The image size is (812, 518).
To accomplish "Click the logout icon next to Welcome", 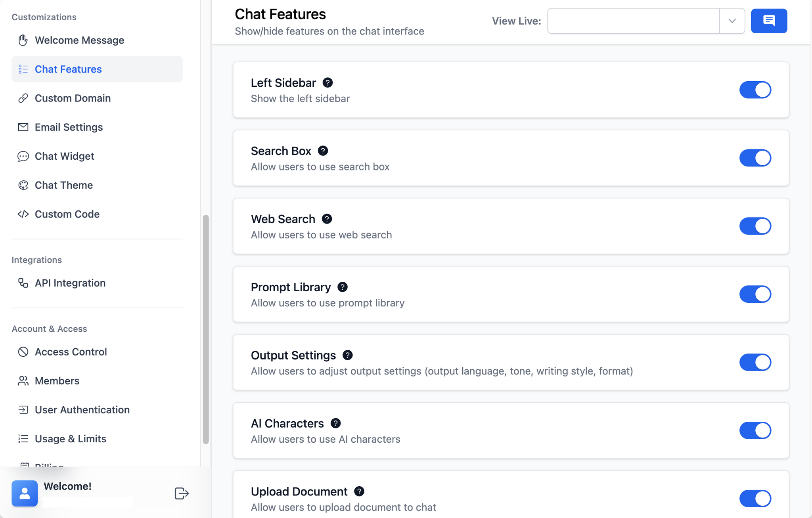I will [x=182, y=493].
